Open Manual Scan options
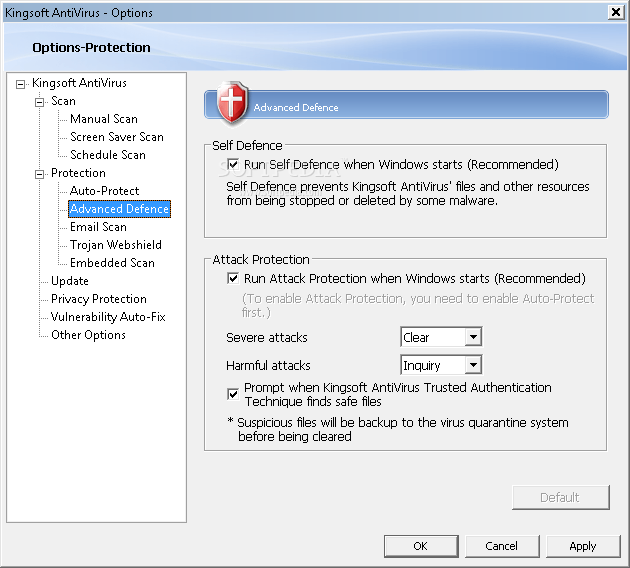The width and height of the screenshot is (630, 568). 104,119
